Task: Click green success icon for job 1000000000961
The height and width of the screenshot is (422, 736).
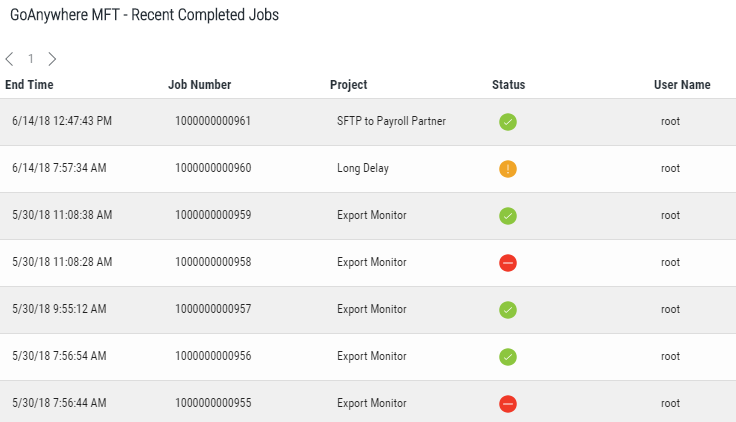Action: (x=508, y=122)
